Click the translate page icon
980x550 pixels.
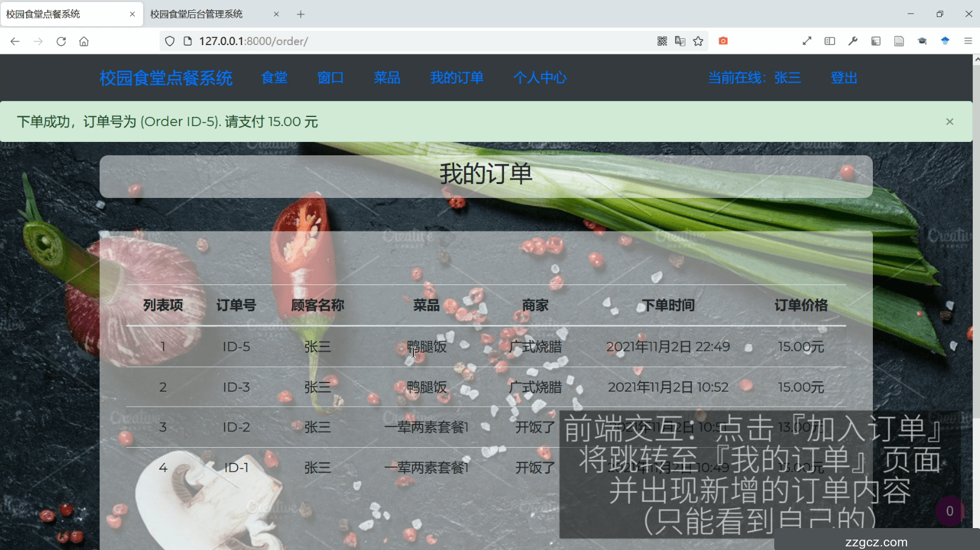click(x=679, y=41)
